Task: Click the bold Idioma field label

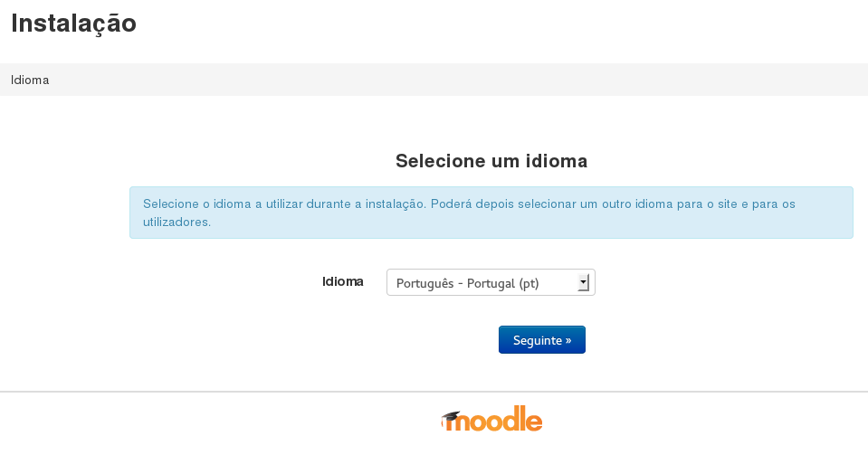Action: [343, 281]
